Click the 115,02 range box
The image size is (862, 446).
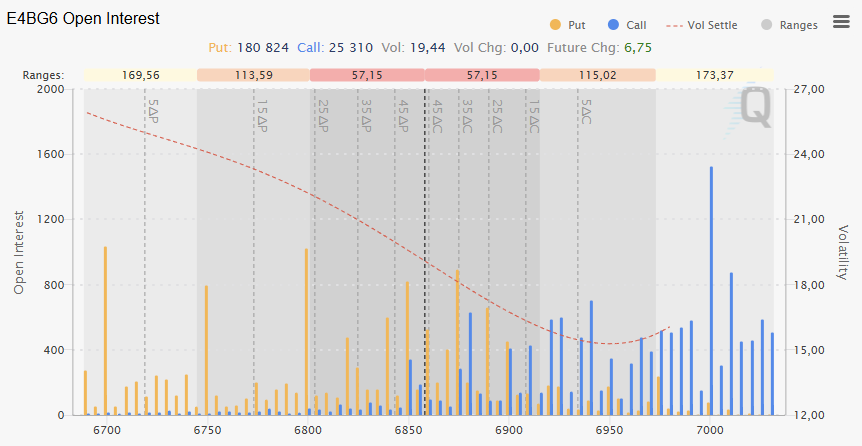click(597, 75)
